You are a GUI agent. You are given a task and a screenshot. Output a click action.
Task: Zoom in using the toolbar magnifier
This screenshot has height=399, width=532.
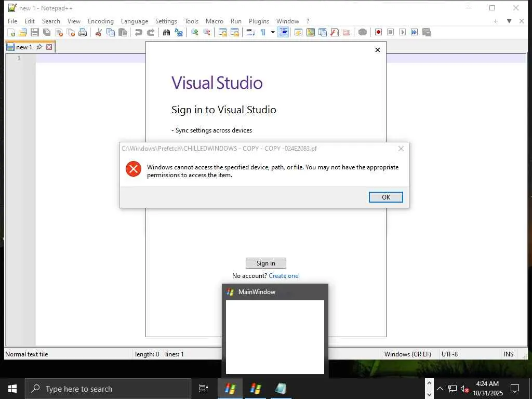[194, 33]
